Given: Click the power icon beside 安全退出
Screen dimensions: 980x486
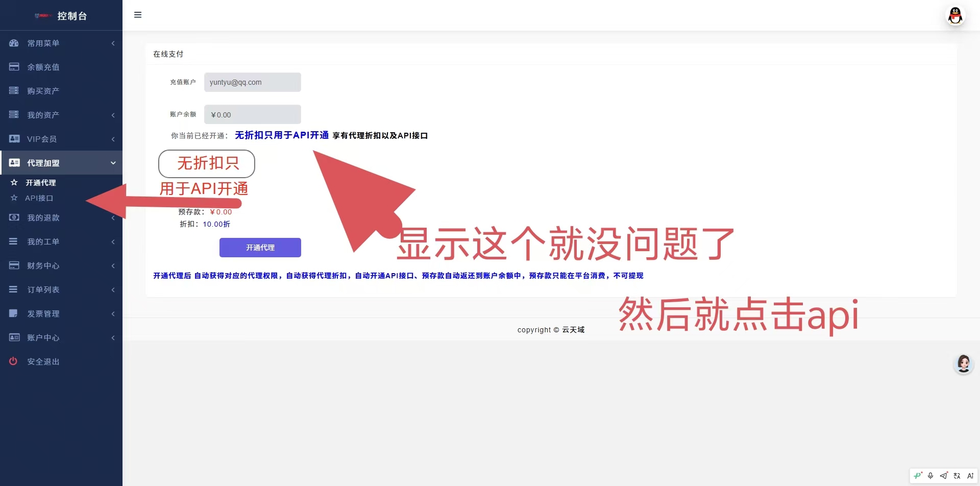Looking at the screenshot, I should [x=13, y=361].
